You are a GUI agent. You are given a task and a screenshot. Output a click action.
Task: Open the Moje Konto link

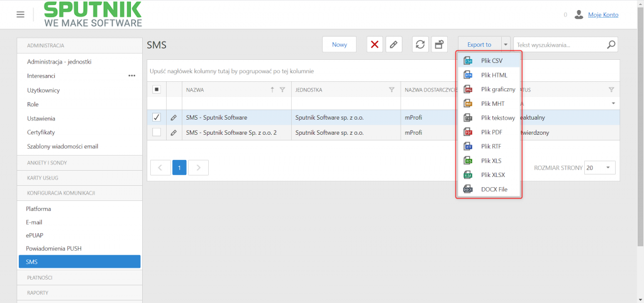(x=603, y=14)
